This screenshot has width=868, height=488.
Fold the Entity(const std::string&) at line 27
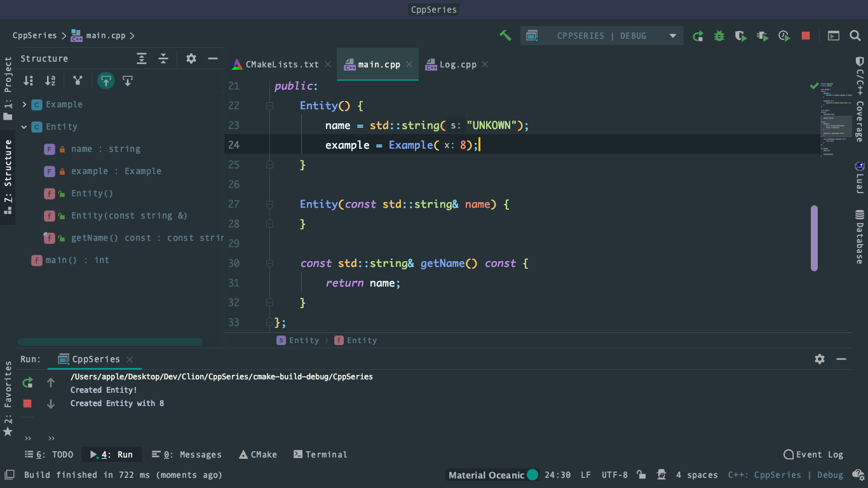coord(269,204)
